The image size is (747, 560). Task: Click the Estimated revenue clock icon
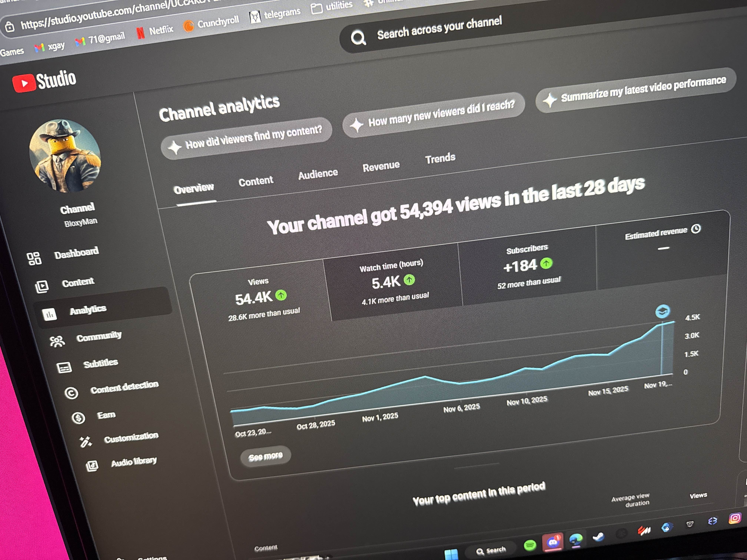pos(696,229)
